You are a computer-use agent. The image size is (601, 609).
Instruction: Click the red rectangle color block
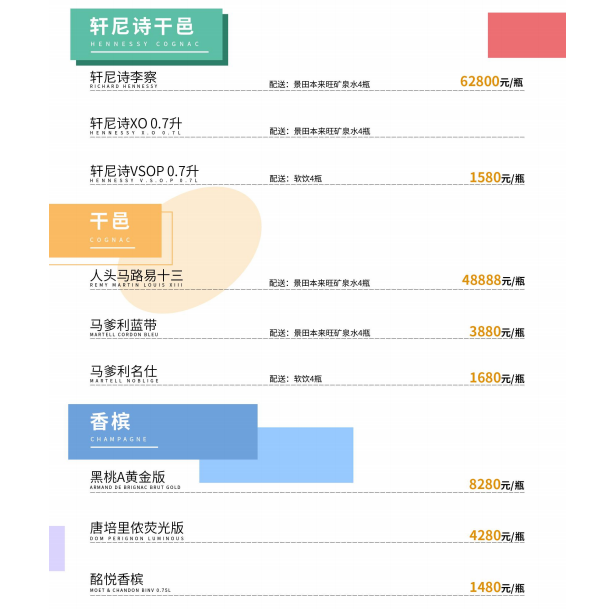pyautogui.click(x=527, y=35)
